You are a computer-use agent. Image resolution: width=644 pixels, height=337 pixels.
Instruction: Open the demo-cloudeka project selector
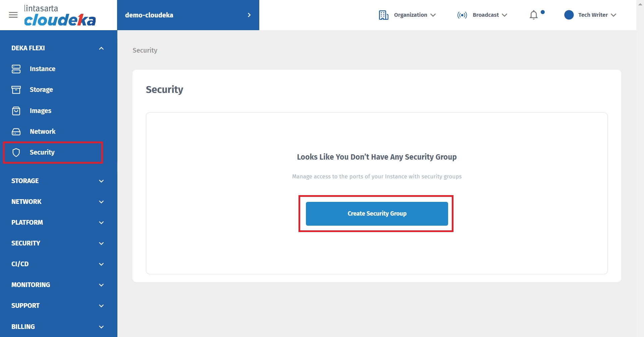click(188, 15)
